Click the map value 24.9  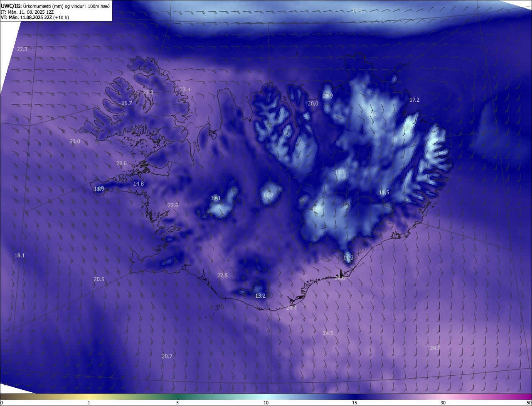pos(435,348)
